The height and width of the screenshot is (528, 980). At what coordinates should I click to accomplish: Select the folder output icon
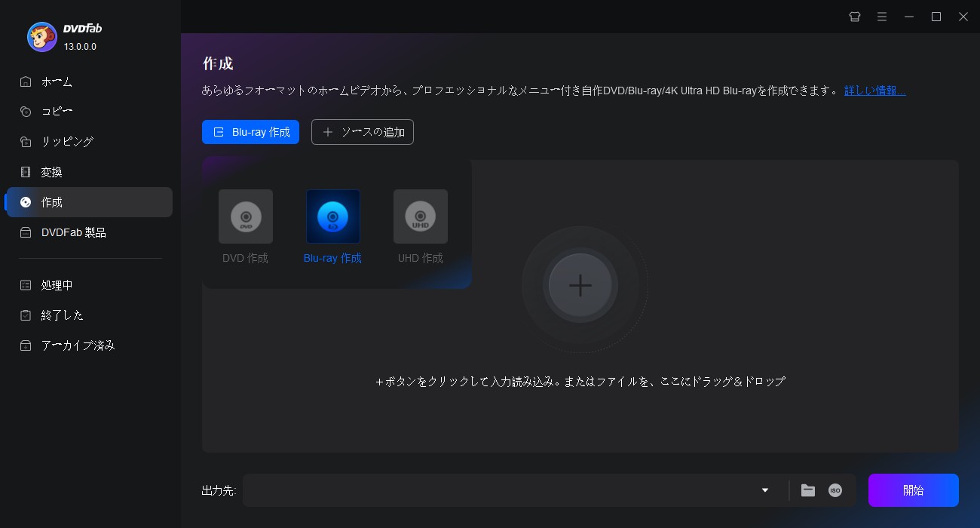(x=808, y=490)
